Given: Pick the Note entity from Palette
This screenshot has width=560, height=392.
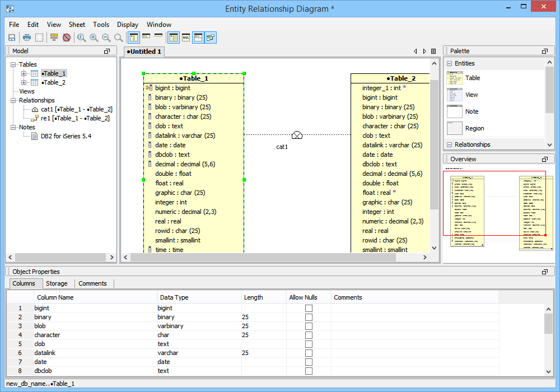Looking at the screenshot, I should point(472,112).
